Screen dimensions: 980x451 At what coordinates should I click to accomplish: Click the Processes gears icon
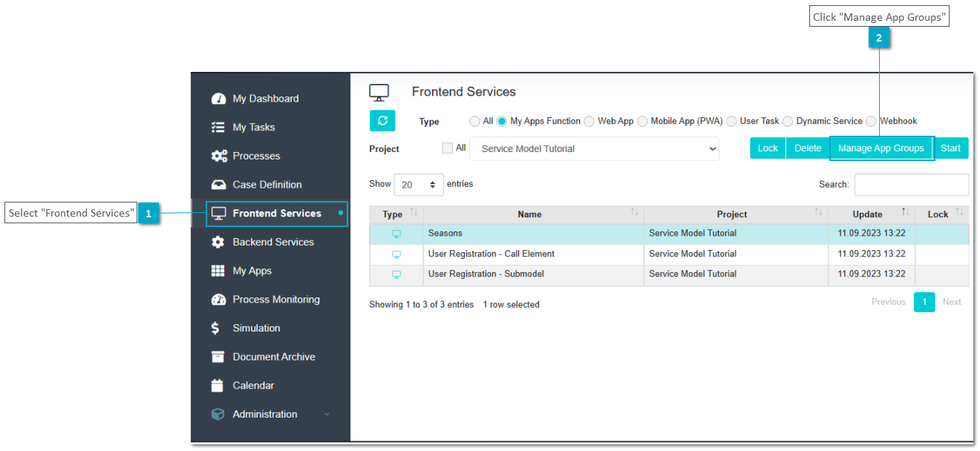219,156
